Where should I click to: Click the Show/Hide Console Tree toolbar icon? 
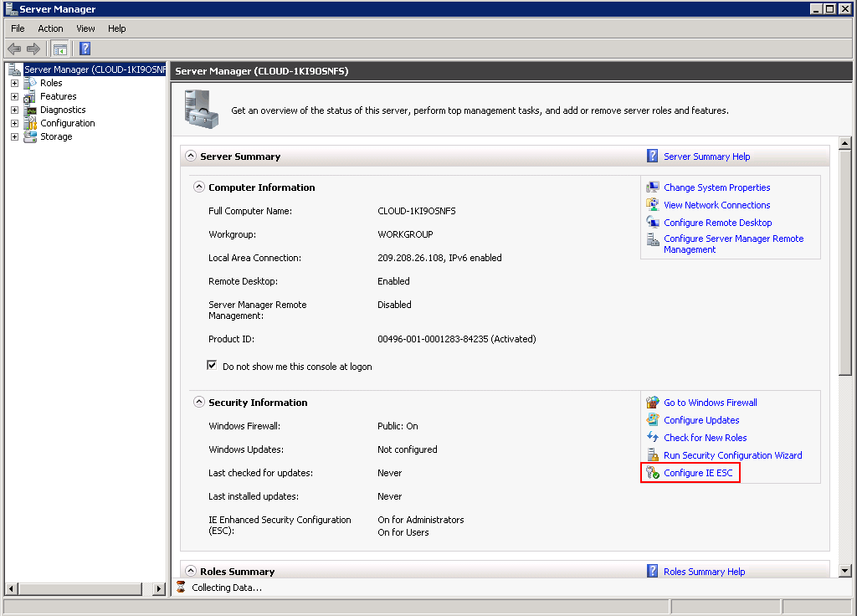click(59, 49)
